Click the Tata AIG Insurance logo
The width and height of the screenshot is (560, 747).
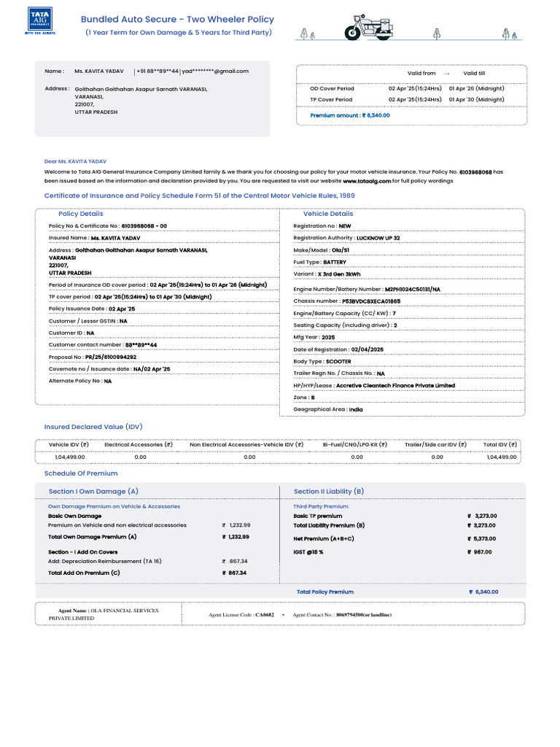(x=40, y=20)
